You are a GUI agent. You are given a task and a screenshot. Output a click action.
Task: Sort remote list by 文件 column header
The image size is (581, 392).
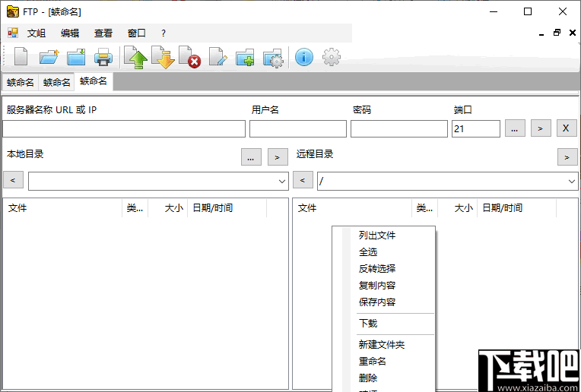[352, 208]
